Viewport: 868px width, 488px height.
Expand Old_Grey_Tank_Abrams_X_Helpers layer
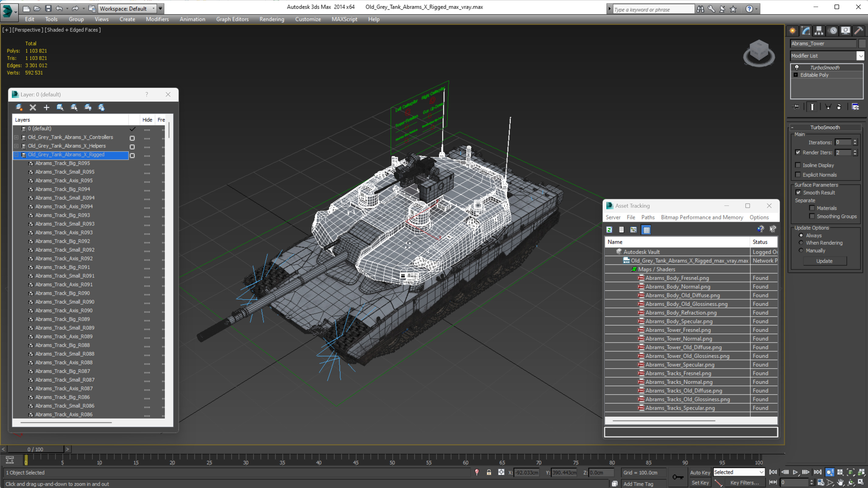pos(16,146)
